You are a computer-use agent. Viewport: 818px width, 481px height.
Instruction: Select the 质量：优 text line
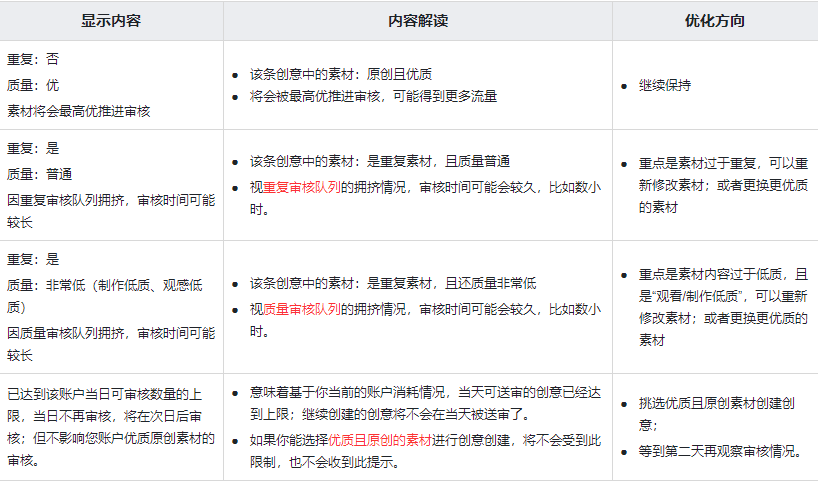click(x=33, y=85)
